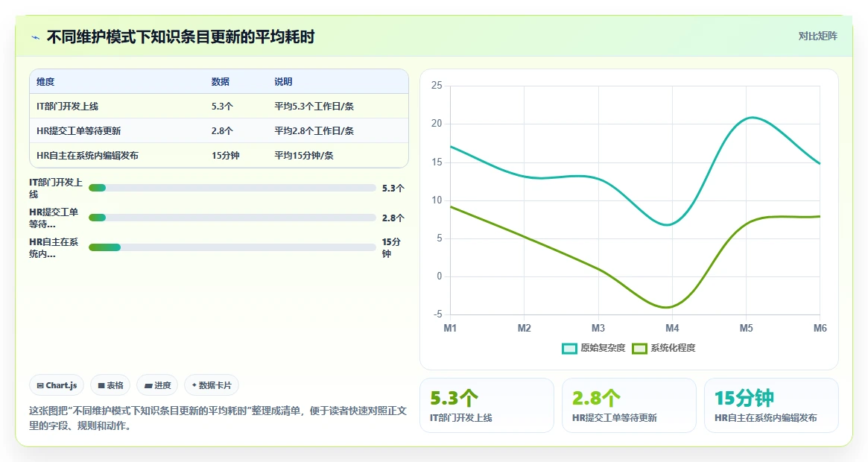Image resolution: width=868 pixels, height=462 pixels.
Task: Click the IT部门开发上线 progress bar
Action: click(232, 188)
